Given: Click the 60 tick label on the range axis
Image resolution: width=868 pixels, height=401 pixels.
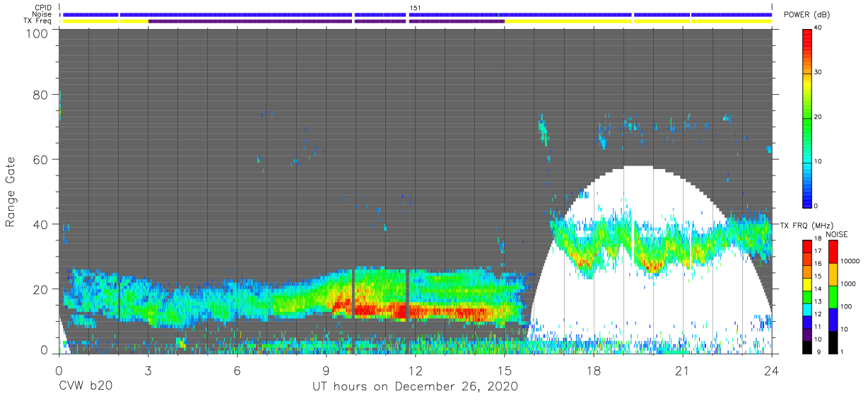Looking at the screenshot, I should point(41,160).
